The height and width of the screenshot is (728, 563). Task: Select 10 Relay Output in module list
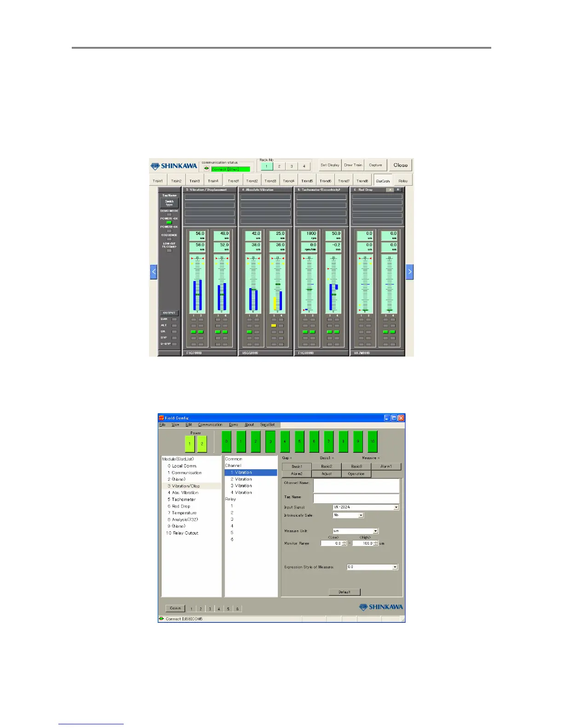[x=182, y=533]
